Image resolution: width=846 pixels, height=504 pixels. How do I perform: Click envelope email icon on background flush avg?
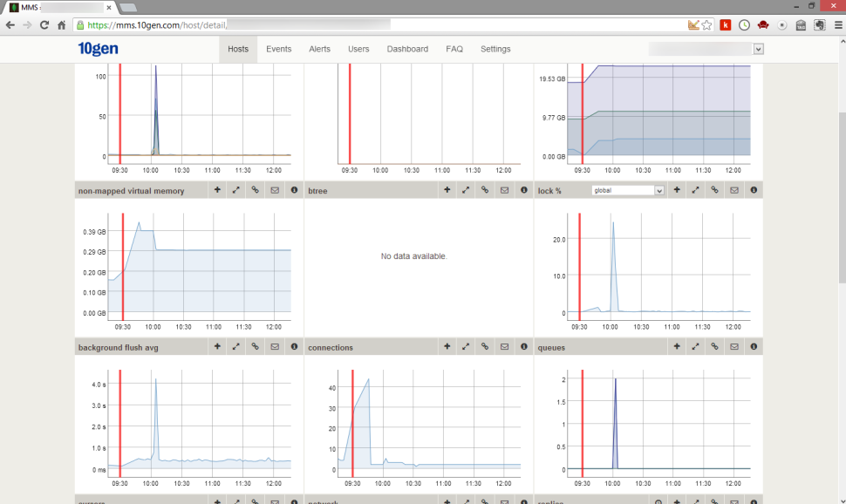tap(275, 347)
